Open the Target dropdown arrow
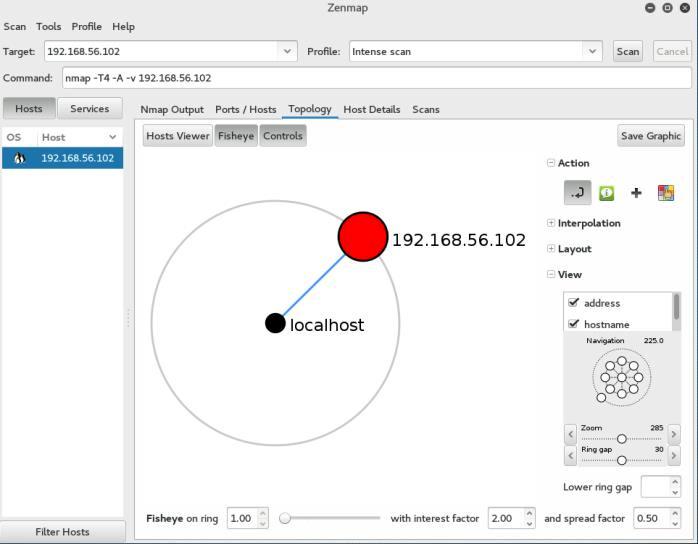698x544 pixels. click(x=287, y=51)
